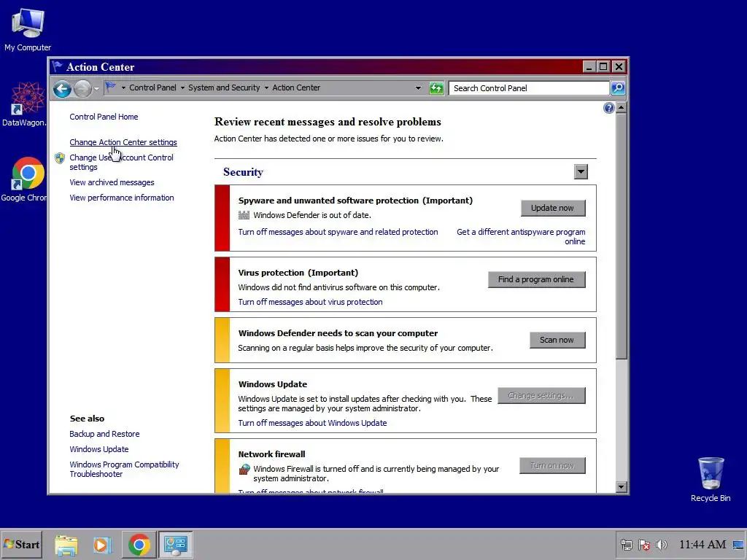The height and width of the screenshot is (560, 747).
Task: Select System and Security in the breadcrumb
Action: [224, 87]
